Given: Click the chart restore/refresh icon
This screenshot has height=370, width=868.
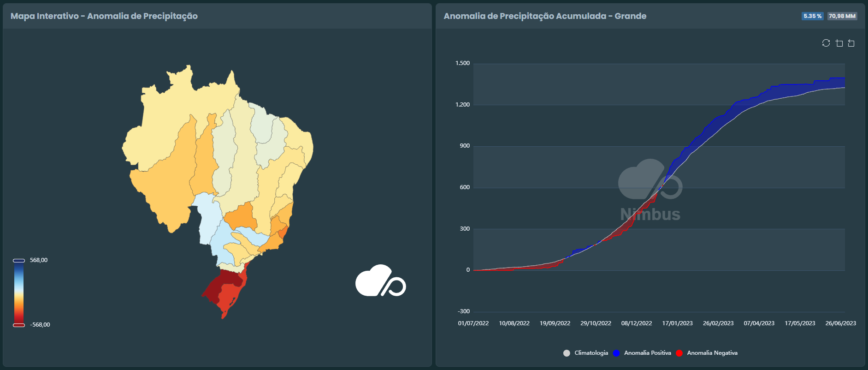Looking at the screenshot, I should tap(826, 43).
